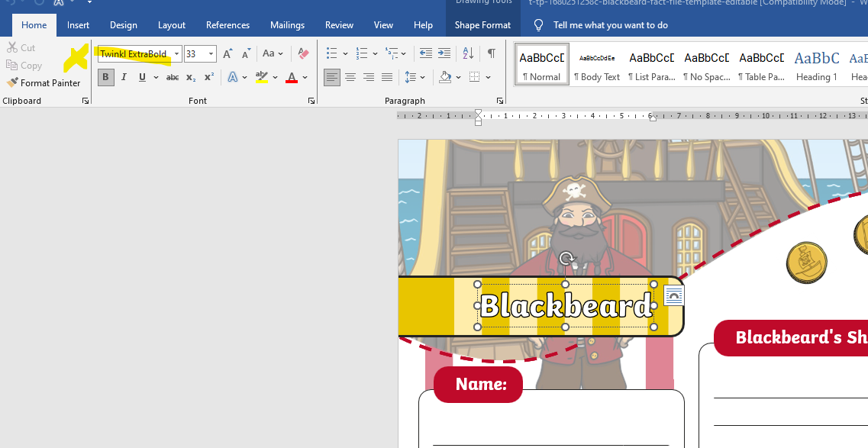Image resolution: width=868 pixels, height=448 pixels.
Task: Expand the font size dropdown
Action: (211, 54)
